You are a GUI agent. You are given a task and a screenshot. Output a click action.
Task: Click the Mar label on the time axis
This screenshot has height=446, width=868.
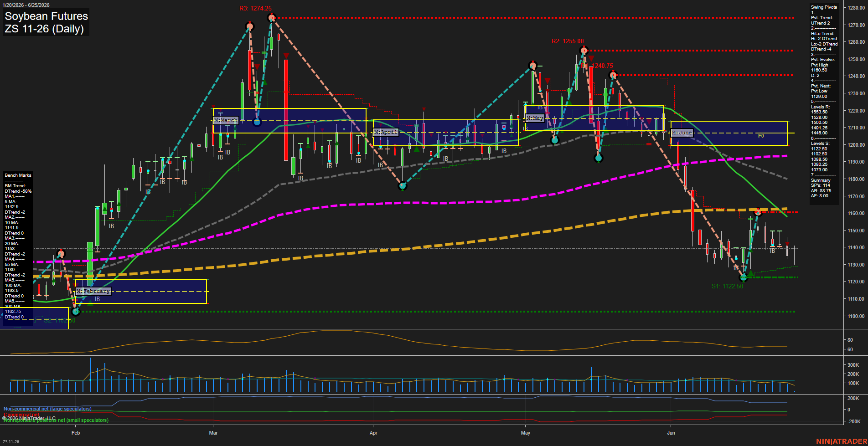click(x=213, y=433)
